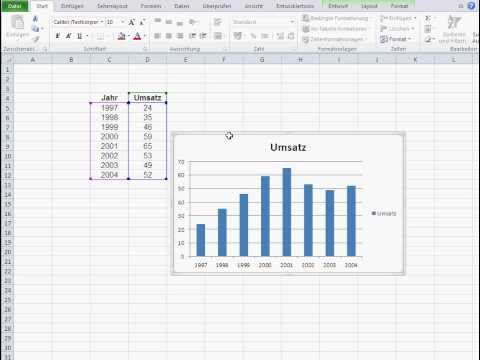Click the red font color icon
This screenshot has width=480, height=360.
pyautogui.click(x=137, y=36)
